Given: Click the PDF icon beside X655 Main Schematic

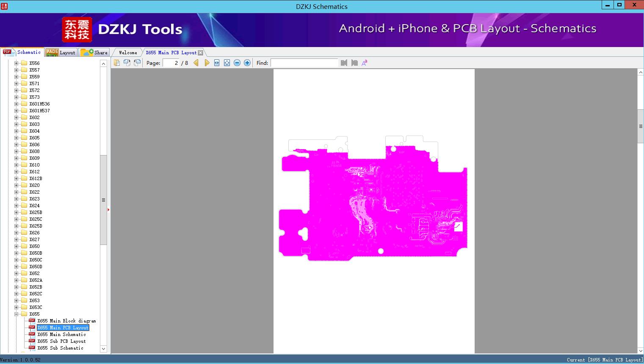Looking at the screenshot, I should [x=32, y=334].
